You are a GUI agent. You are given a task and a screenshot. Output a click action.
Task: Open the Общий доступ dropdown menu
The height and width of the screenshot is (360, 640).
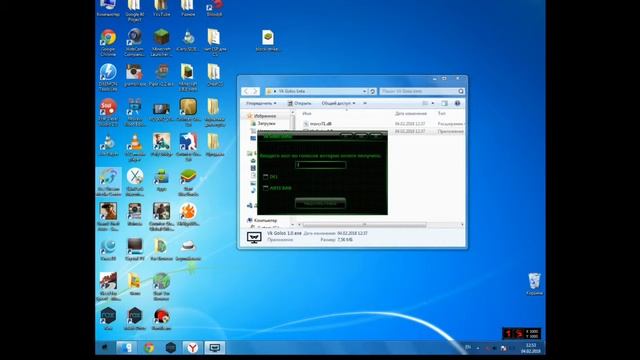click(338, 103)
